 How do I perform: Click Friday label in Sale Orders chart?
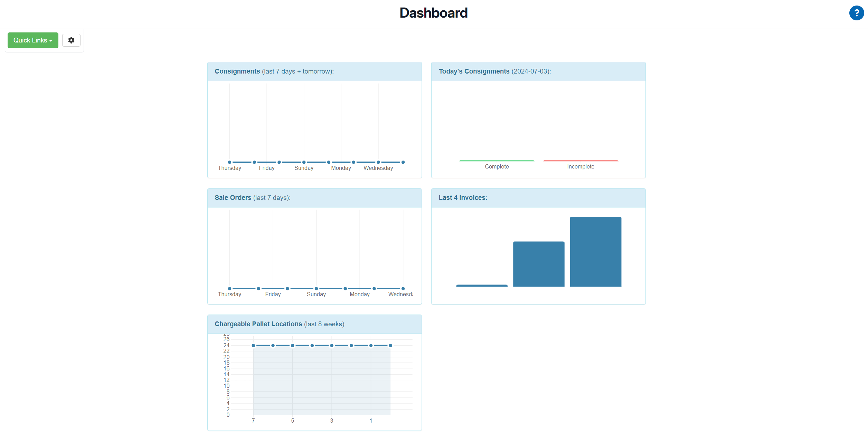tap(273, 294)
